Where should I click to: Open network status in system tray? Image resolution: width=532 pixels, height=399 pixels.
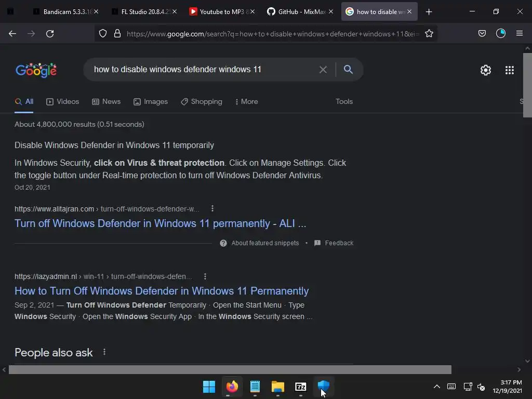pyautogui.click(x=468, y=387)
